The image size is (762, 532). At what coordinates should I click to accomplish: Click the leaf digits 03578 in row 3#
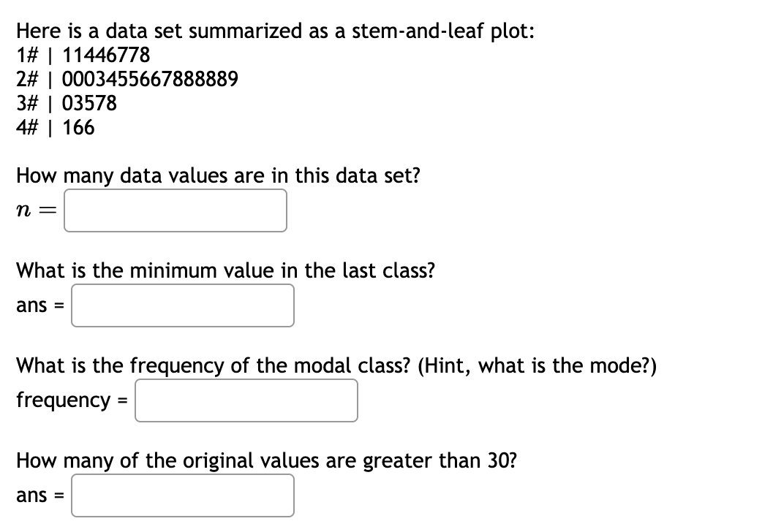tap(89, 104)
